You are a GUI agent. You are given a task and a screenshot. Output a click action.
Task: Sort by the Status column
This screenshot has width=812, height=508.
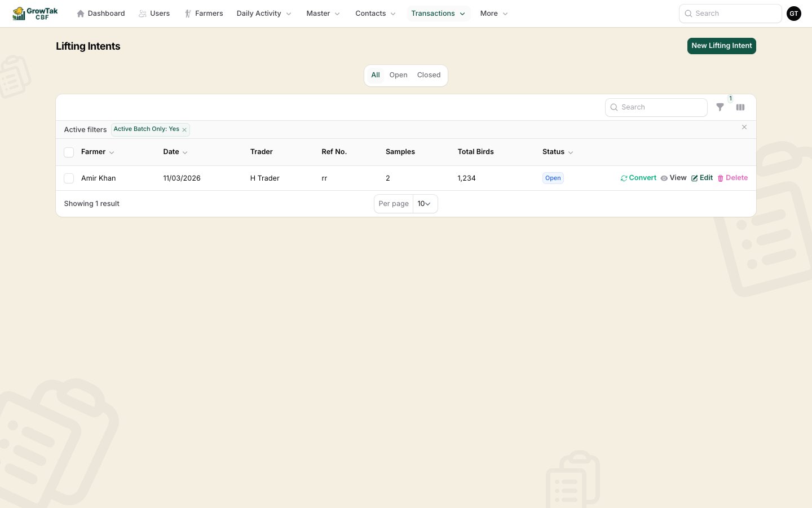[x=558, y=152]
